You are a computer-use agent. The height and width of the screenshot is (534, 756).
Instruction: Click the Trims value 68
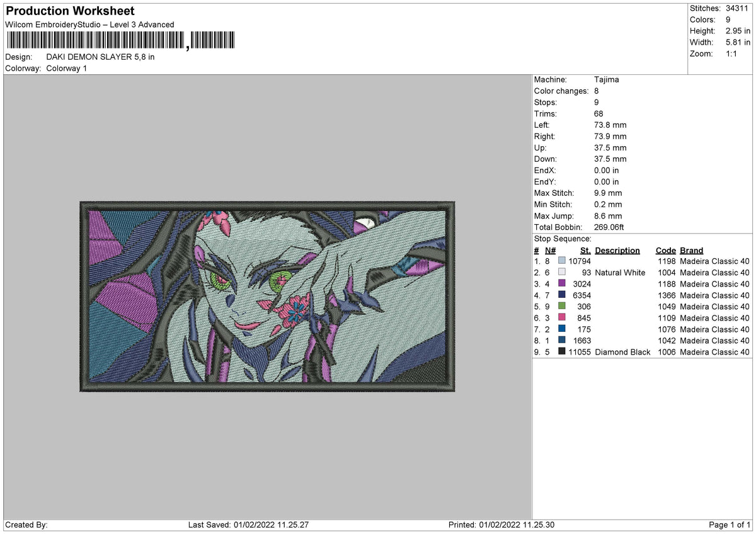click(x=598, y=113)
